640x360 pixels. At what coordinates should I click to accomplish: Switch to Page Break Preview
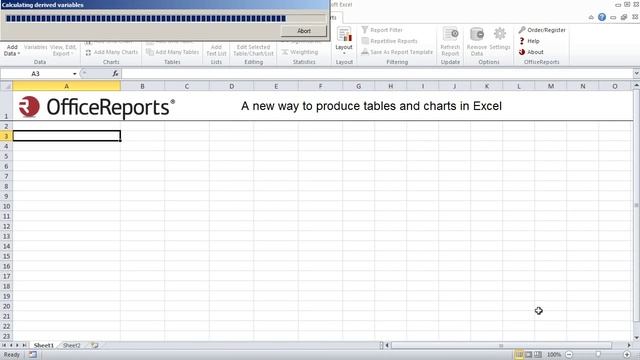[538, 354]
